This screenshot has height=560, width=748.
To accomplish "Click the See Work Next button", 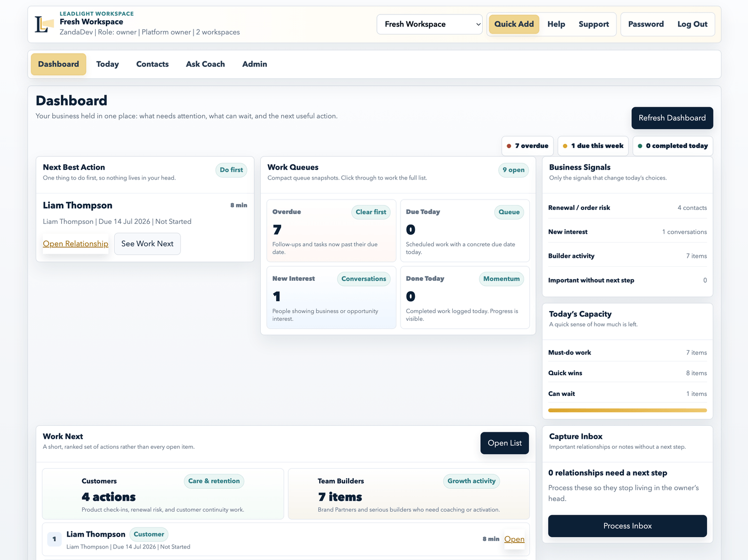I will click(148, 243).
